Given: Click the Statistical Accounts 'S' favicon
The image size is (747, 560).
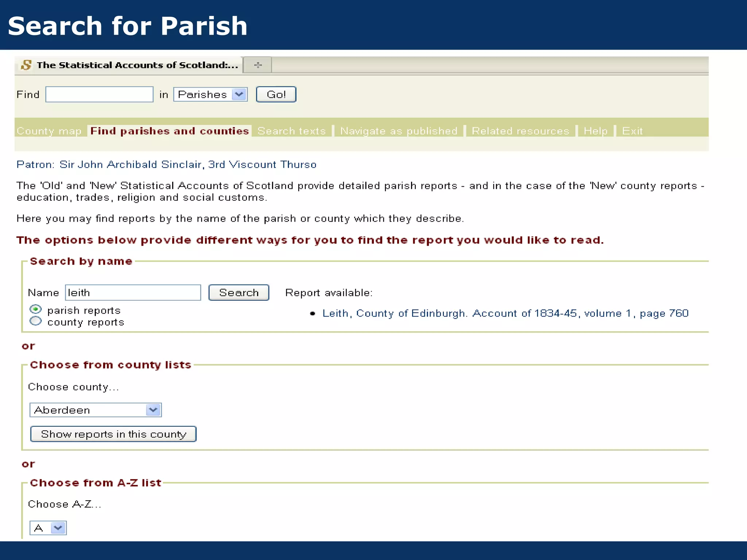Looking at the screenshot, I should click(26, 65).
